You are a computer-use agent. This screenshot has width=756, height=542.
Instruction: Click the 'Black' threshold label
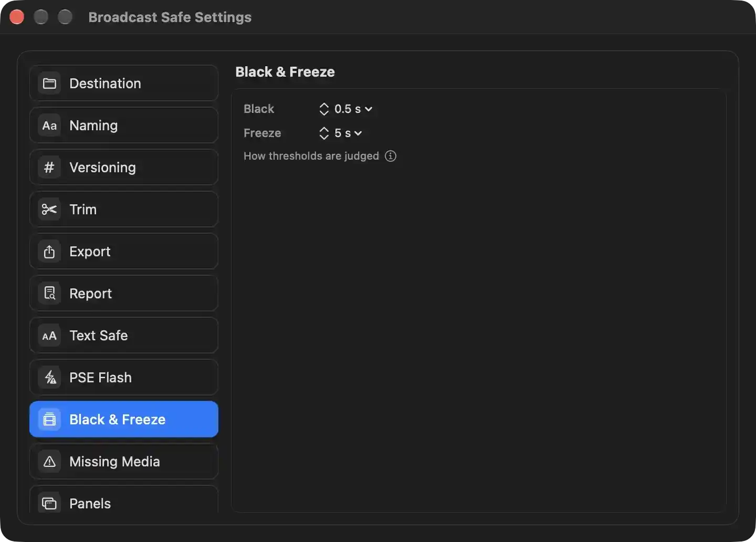(259, 109)
